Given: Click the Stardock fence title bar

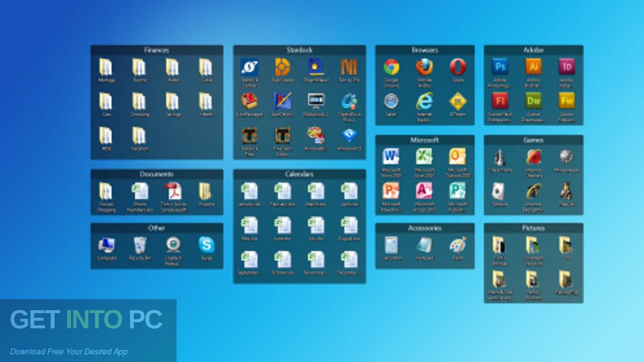Looking at the screenshot, I should point(299,50).
